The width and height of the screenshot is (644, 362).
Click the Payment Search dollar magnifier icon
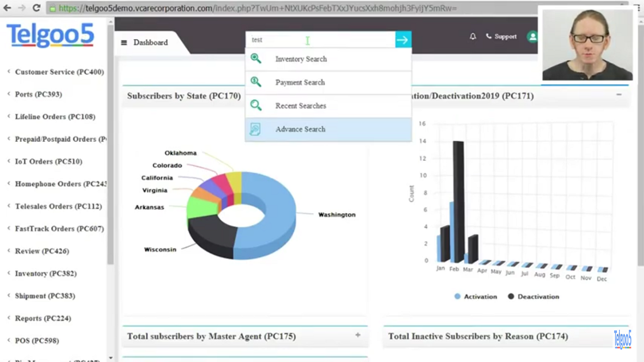[256, 82]
